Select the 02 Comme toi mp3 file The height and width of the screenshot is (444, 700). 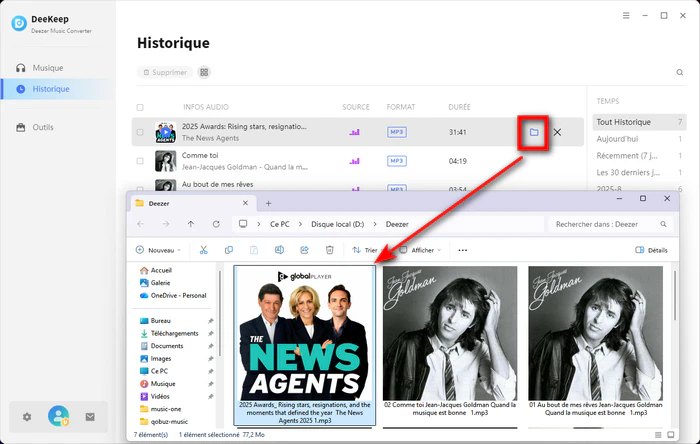click(x=450, y=342)
